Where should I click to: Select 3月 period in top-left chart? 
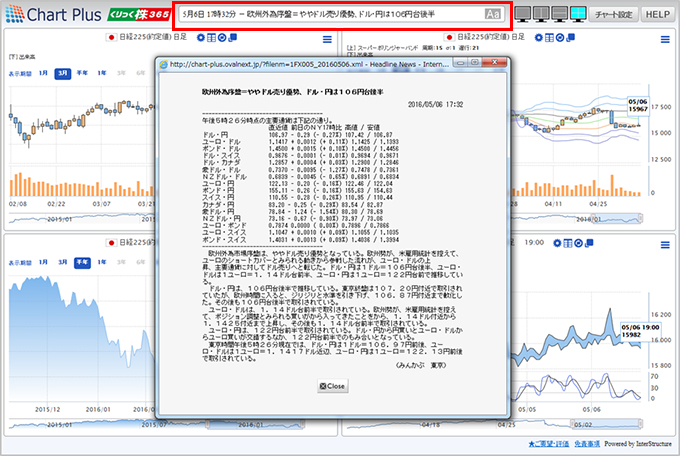[62, 73]
